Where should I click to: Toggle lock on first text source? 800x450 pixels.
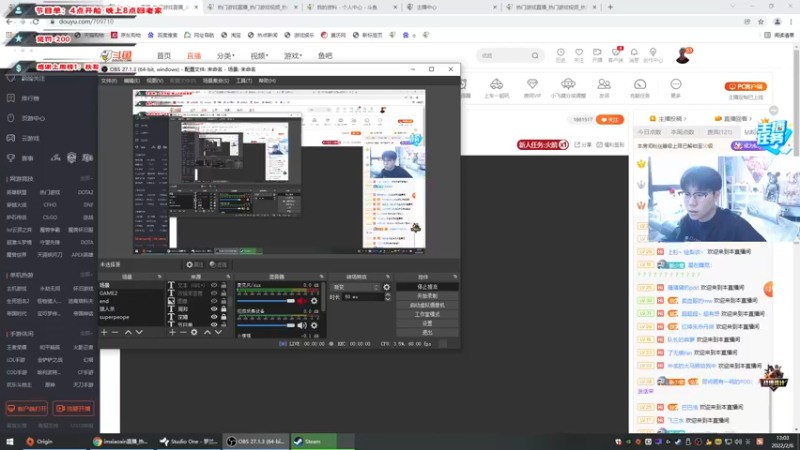pos(223,285)
